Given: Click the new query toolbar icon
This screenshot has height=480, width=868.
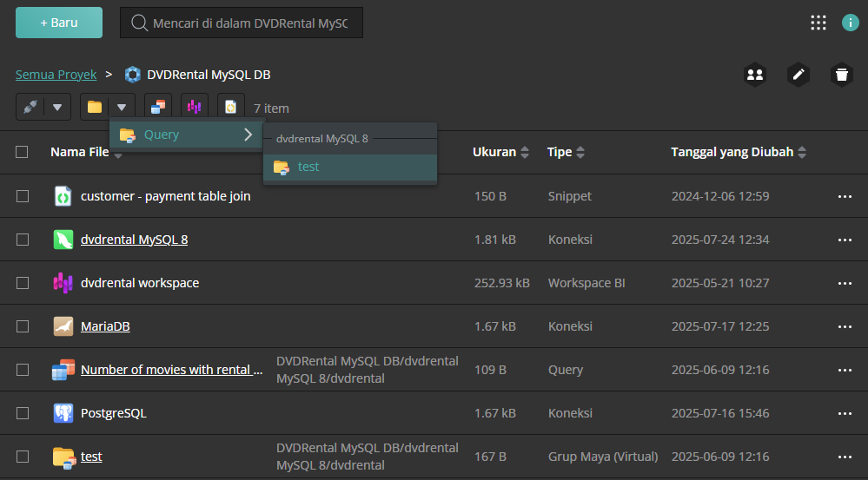Looking at the screenshot, I should (x=158, y=107).
